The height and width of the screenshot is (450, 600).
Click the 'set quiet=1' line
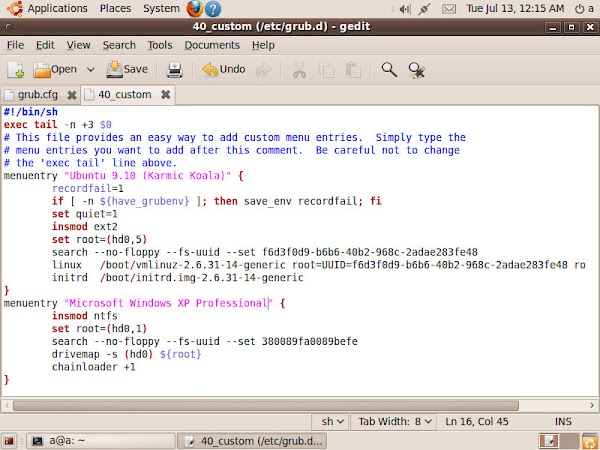coord(85,214)
